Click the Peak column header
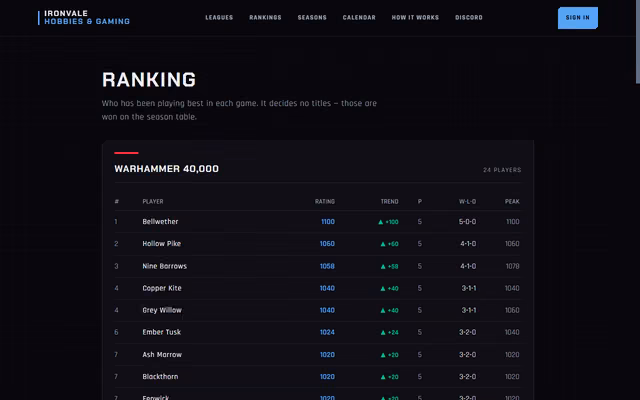Image resolution: width=640 pixels, height=400 pixels. pos(512,202)
